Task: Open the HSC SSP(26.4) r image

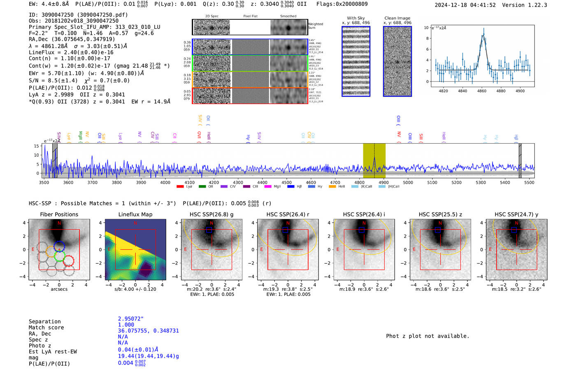Action: 288,250
